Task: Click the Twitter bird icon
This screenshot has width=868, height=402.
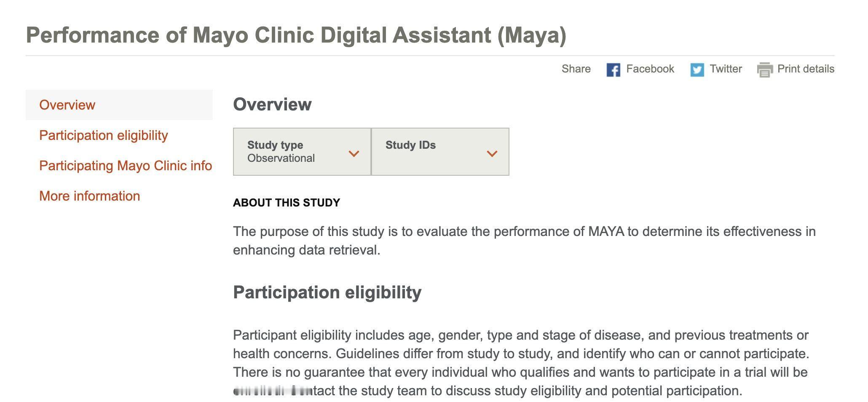Action: point(697,70)
